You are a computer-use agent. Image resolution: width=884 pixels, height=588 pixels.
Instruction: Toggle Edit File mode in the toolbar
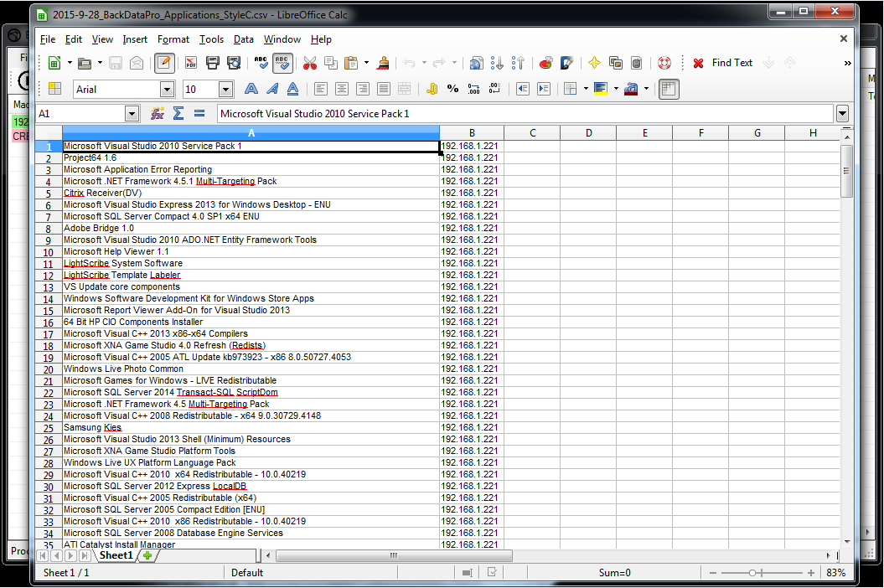[164, 63]
